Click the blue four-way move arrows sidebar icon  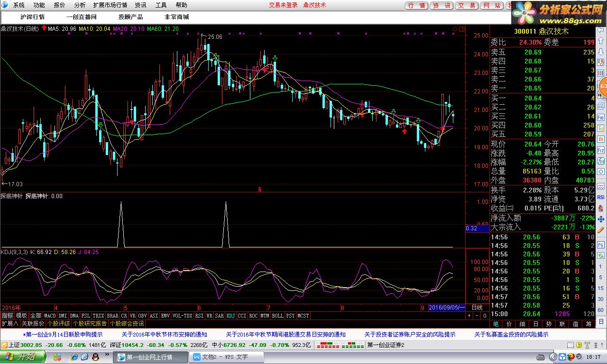point(600,219)
